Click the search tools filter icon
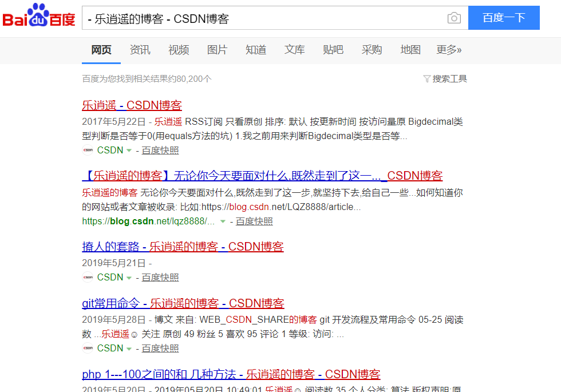Screen dimensions: 561x392 tap(426, 79)
